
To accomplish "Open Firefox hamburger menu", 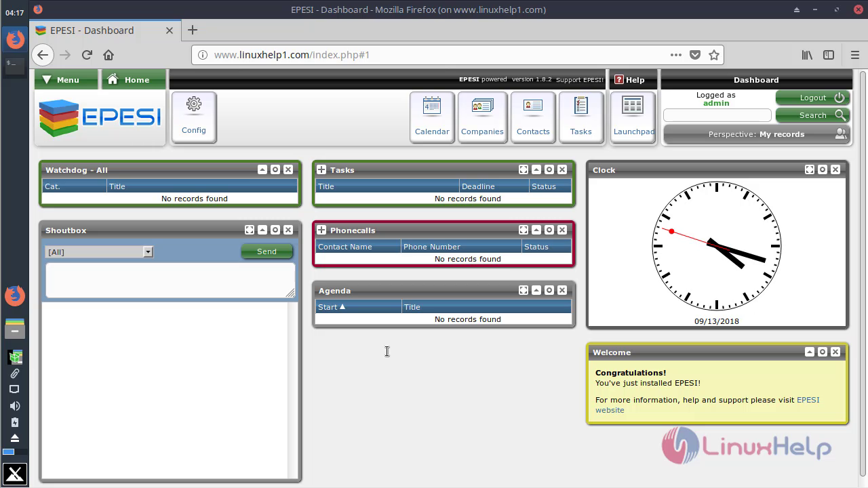I will (854, 55).
